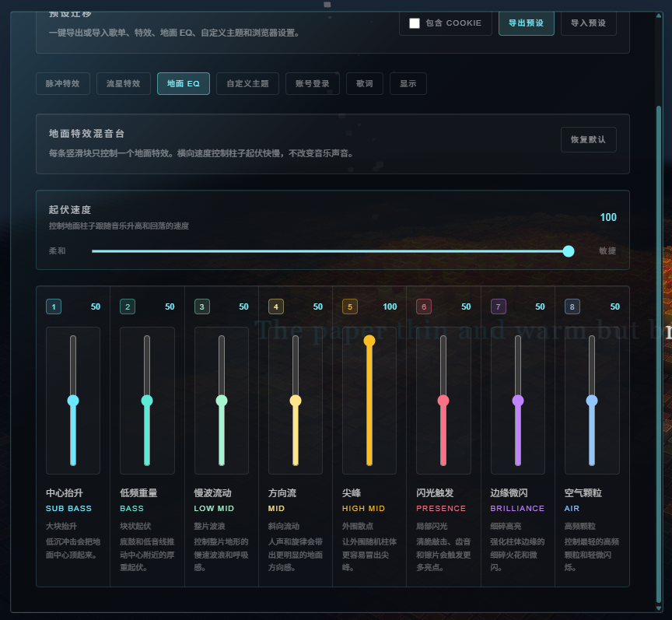Screen dimensions: 672x620
Task: Click the MID vertical slider knob
Action: [x=296, y=401]
